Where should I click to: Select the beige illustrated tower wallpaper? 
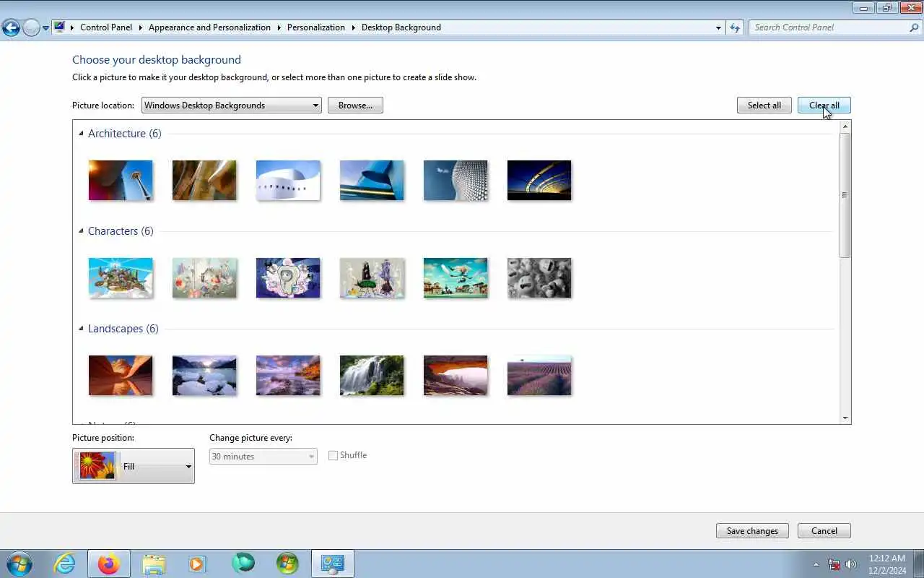point(372,278)
